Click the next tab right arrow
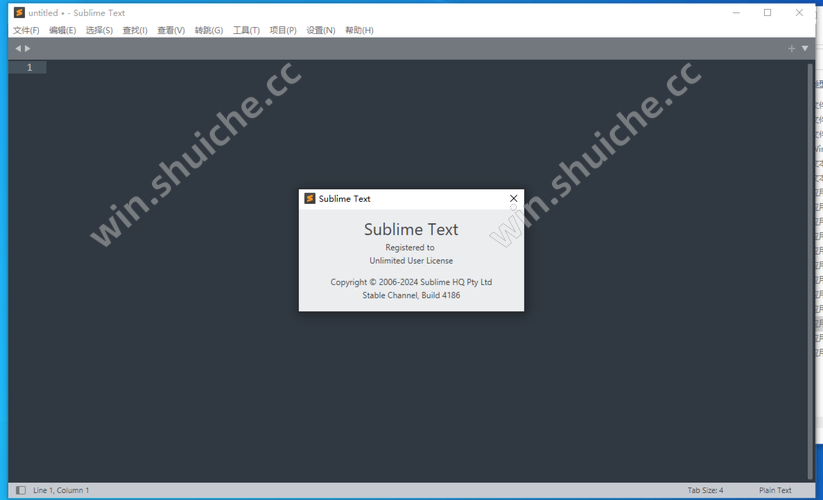 click(28, 48)
